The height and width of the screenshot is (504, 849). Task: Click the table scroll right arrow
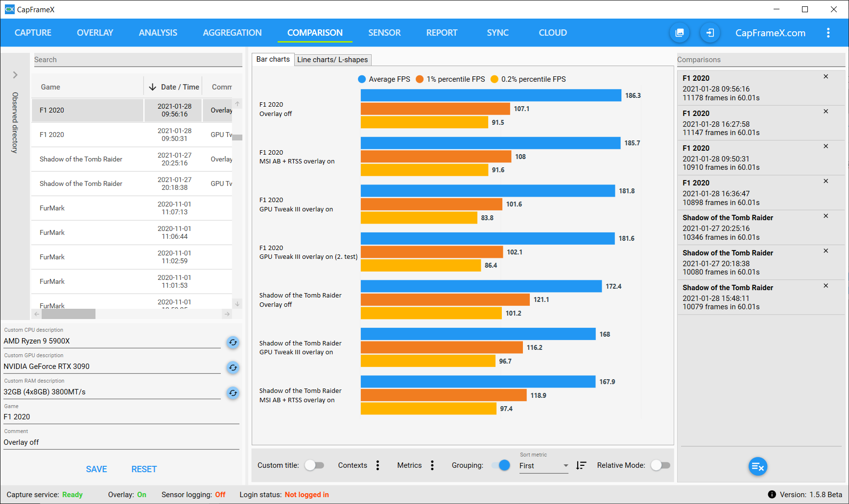coord(227,314)
